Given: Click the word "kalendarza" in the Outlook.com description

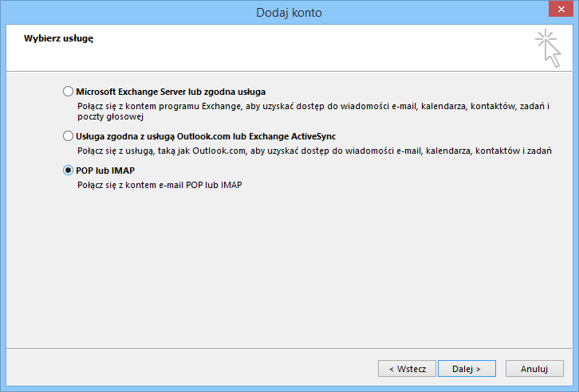Looking at the screenshot, I should (444, 151).
